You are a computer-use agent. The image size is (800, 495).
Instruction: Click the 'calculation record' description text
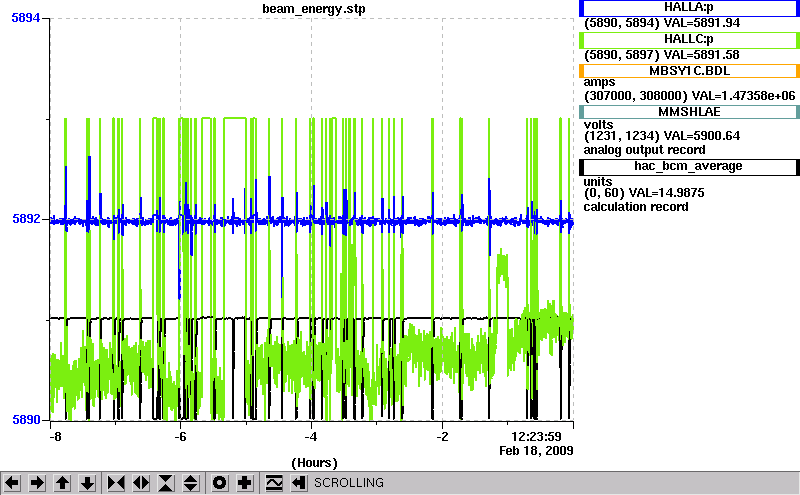pyautogui.click(x=636, y=207)
